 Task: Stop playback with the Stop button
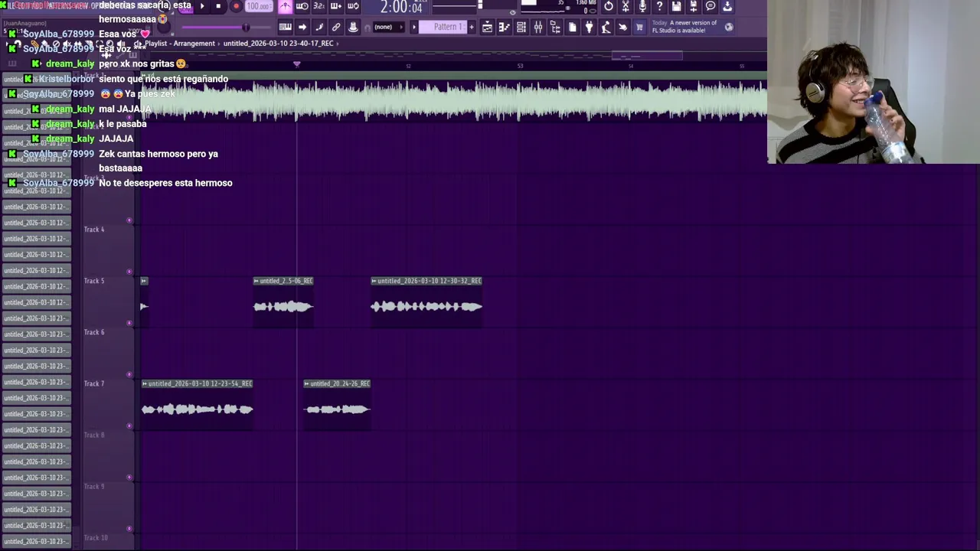[x=218, y=6]
